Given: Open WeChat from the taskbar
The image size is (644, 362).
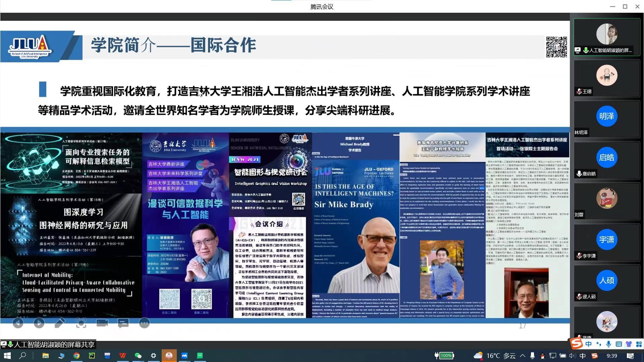Looking at the screenshot, I should [x=138, y=356].
